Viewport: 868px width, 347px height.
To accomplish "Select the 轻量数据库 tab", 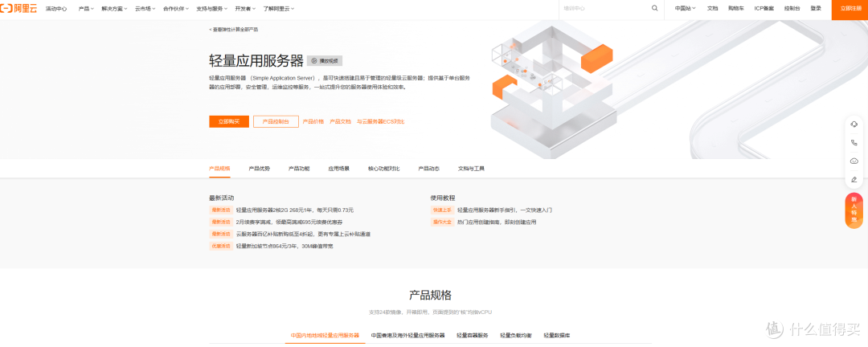I will click(557, 336).
